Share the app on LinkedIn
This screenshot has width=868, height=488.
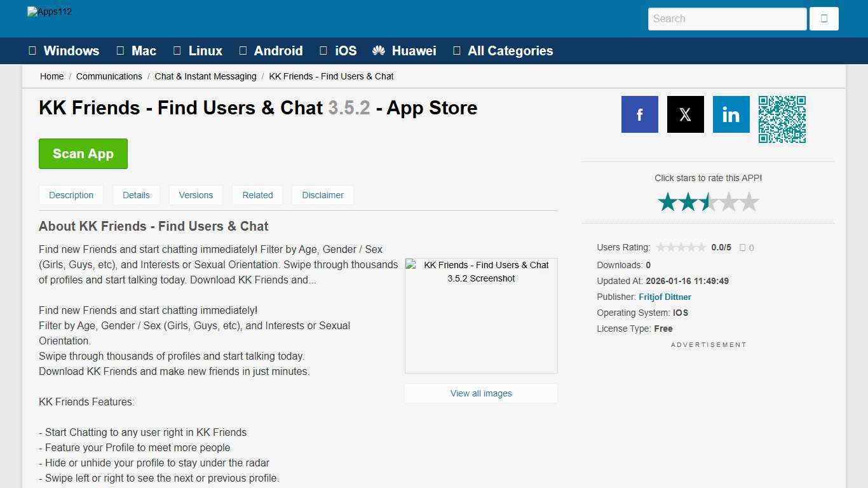click(731, 114)
